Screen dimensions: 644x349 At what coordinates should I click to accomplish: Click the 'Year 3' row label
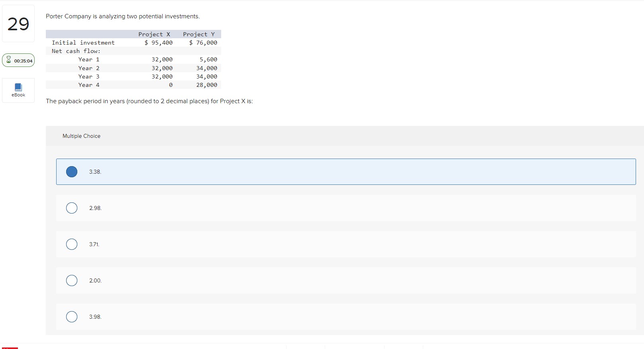click(89, 76)
